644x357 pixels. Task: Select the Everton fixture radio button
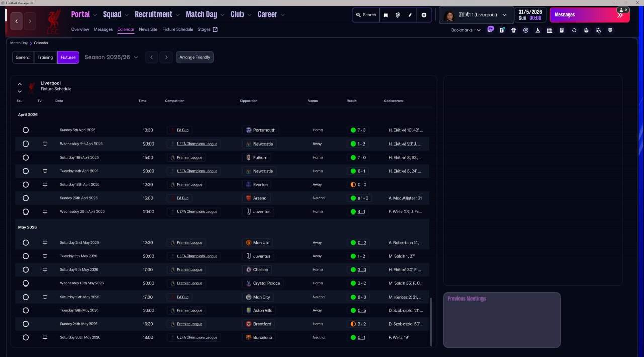26,185
